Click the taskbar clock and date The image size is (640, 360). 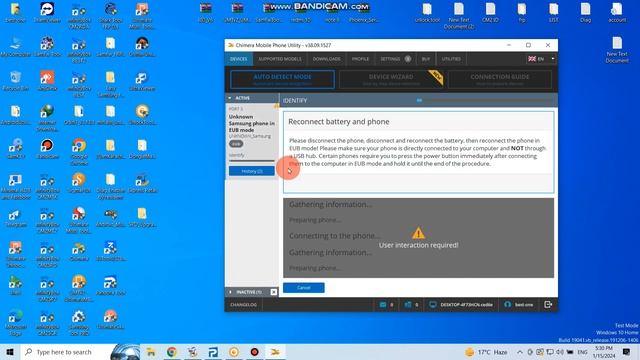(604, 352)
